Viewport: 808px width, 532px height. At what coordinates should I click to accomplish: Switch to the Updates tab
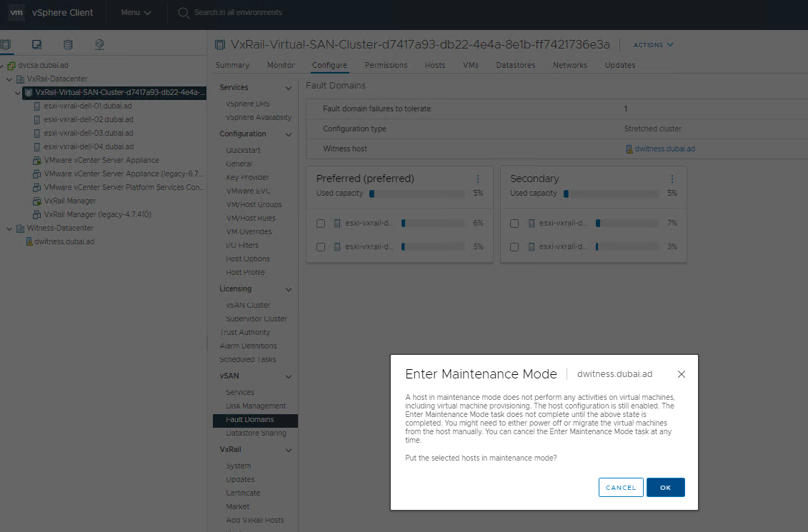click(620, 66)
